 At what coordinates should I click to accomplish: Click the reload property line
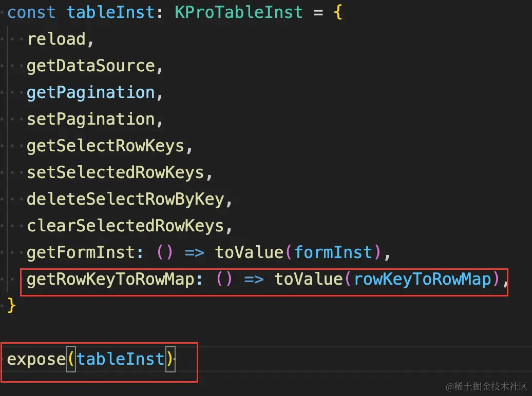[x=56, y=39]
